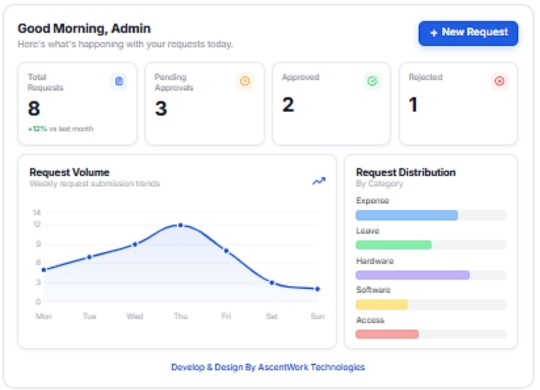Click the Leave category label
This screenshot has height=390, width=540.
(367, 231)
